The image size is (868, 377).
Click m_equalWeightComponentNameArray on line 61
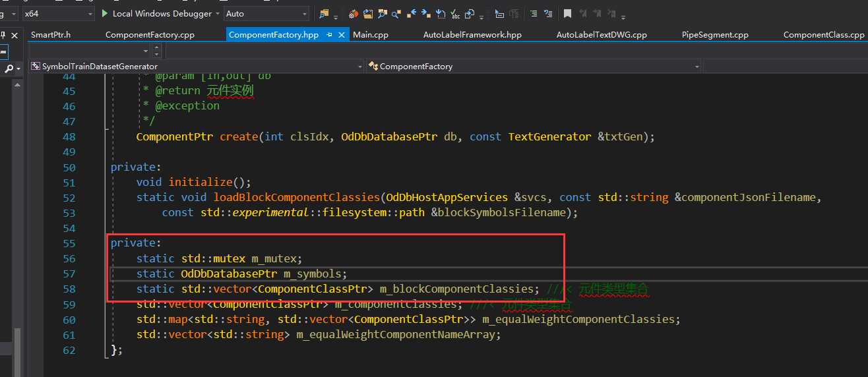point(394,333)
